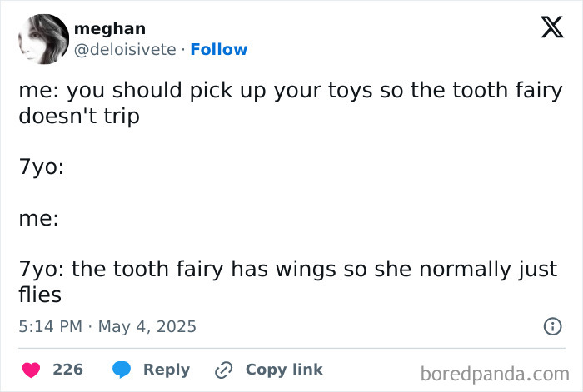The width and height of the screenshot is (583, 392).
Task: Click the display name meghan
Action: click(x=110, y=29)
